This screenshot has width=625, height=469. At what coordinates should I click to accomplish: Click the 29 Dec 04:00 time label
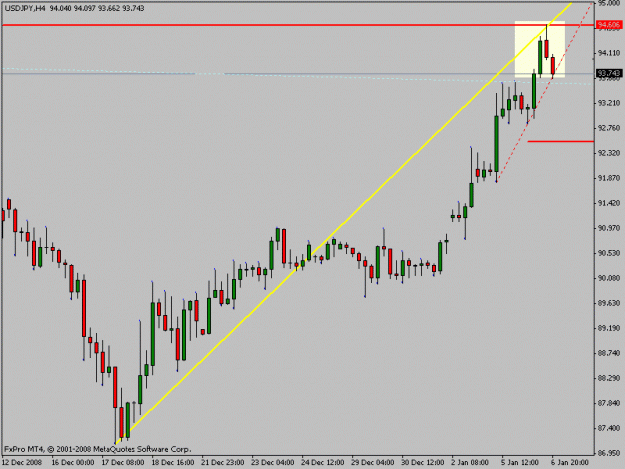tap(373, 462)
